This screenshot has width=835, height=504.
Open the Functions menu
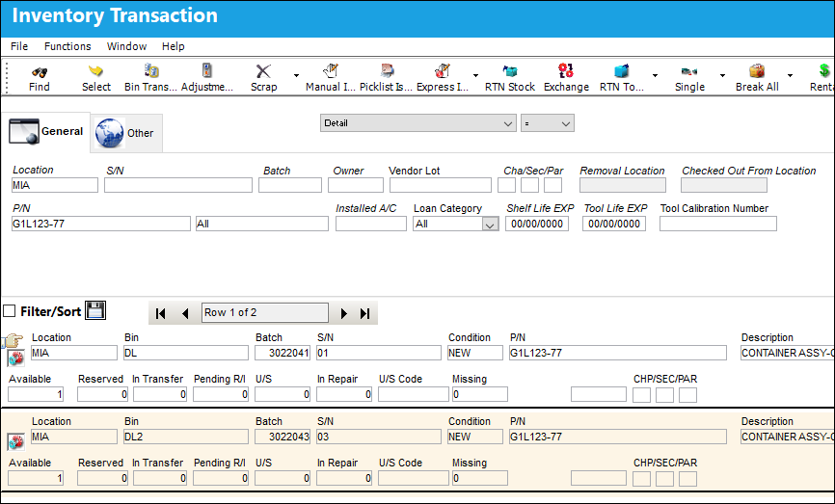click(x=67, y=46)
